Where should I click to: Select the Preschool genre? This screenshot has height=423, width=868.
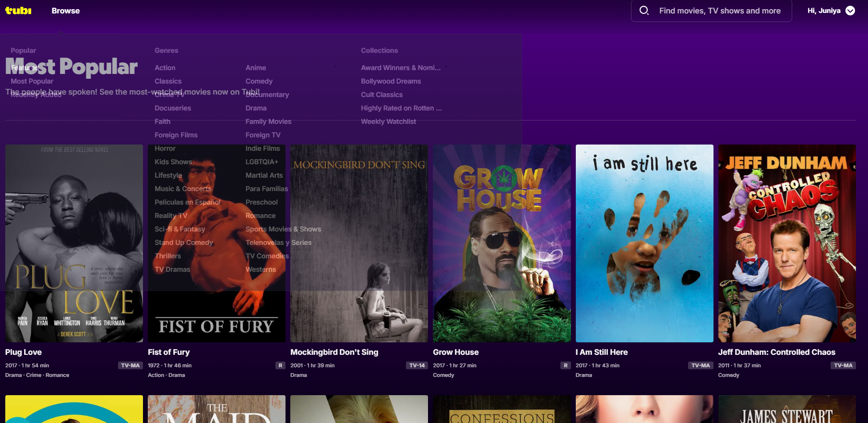click(x=262, y=202)
